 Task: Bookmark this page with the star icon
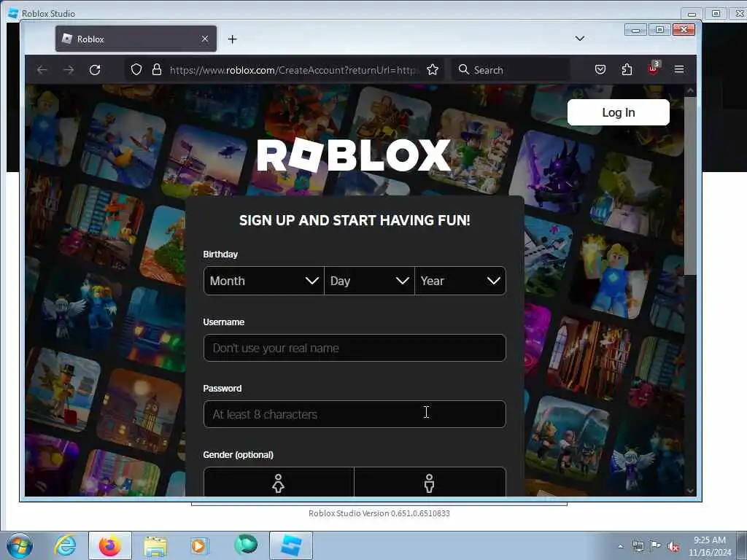tap(433, 70)
